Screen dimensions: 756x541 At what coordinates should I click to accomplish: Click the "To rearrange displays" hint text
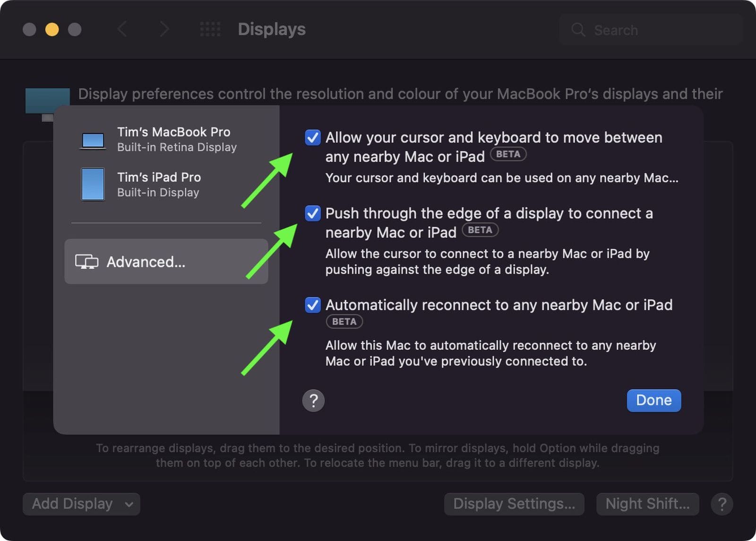click(x=378, y=455)
